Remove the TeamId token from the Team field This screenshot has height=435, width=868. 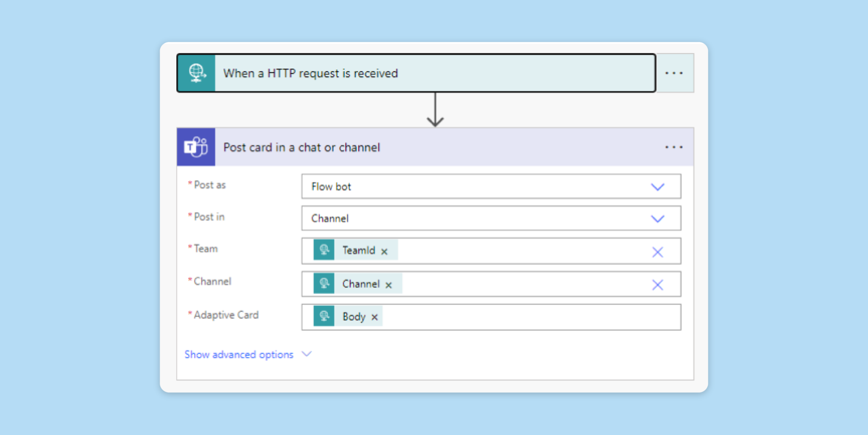[384, 251]
